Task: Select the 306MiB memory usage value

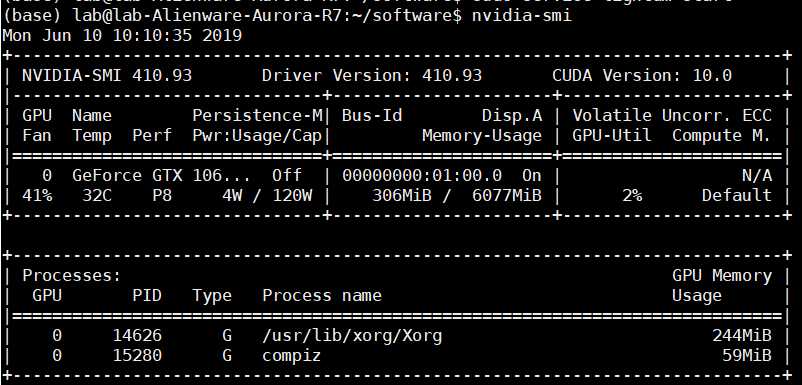Action: [402, 195]
